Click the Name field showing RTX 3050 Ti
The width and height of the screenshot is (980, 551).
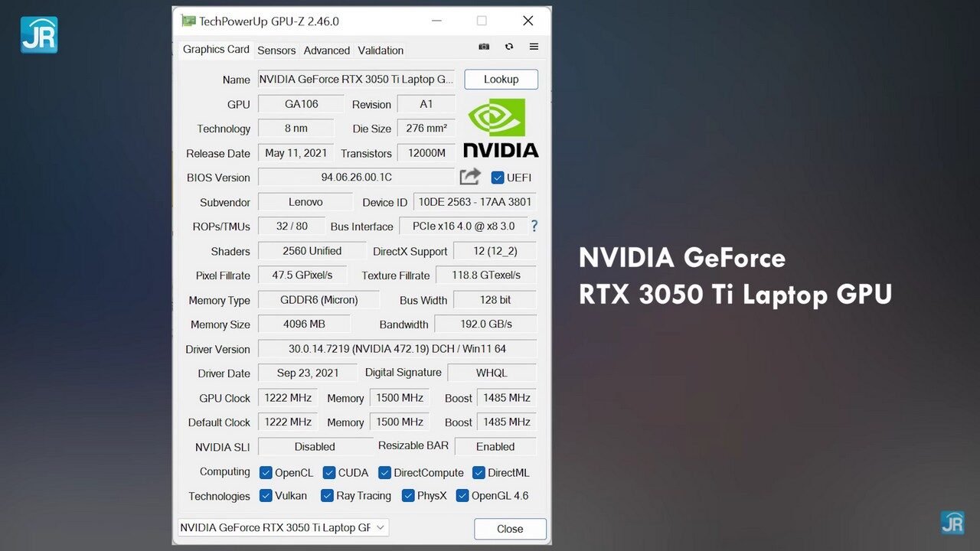pos(357,79)
